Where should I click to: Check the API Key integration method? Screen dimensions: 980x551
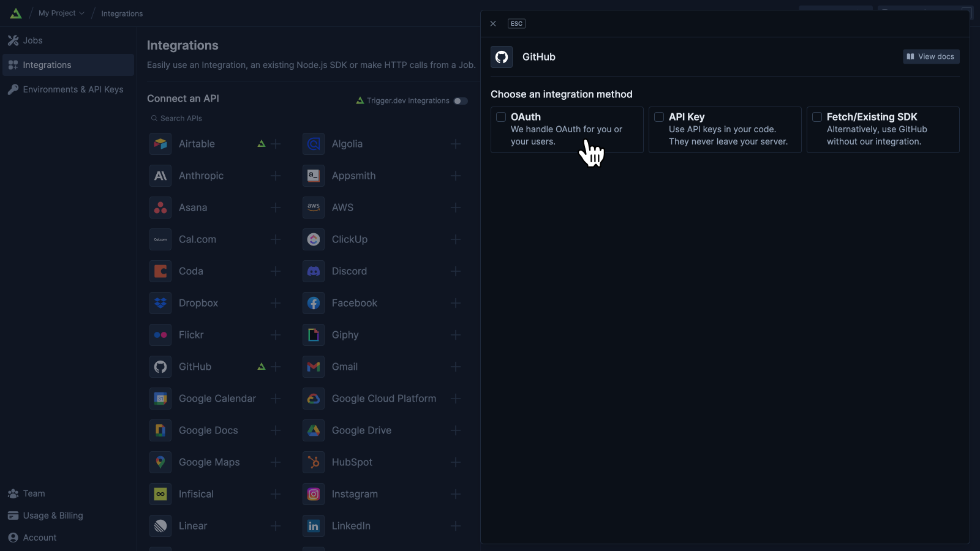click(x=659, y=117)
